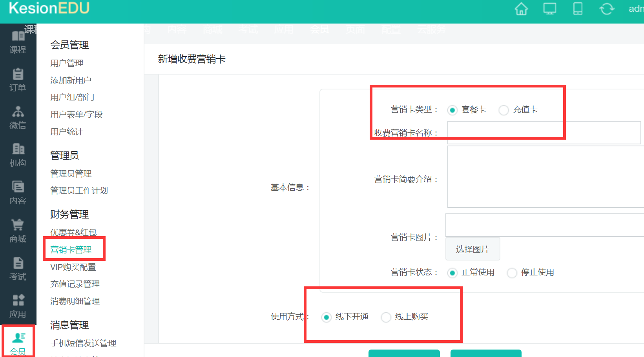Open the desktop monitor view icon

(x=549, y=9)
